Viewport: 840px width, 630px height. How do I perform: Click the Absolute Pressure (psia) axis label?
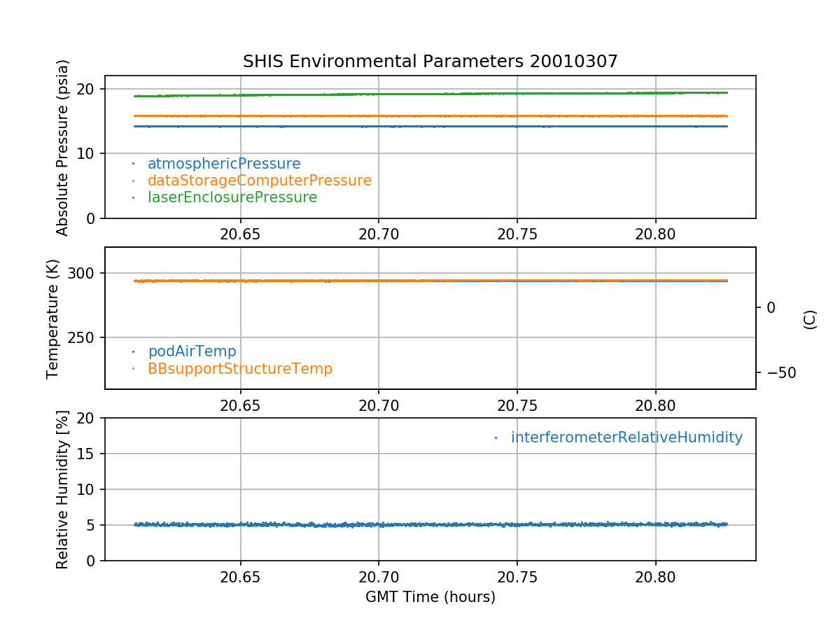click(x=63, y=147)
